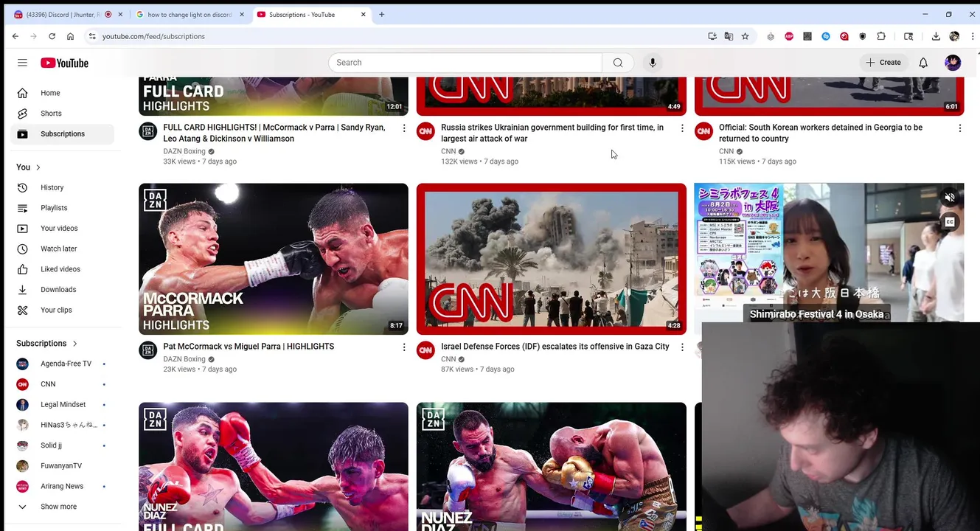Open video titled Pat McCormack vs Miguel Parra
The width and height of the screenshot is (980, 531).
(x=249, y=347)
